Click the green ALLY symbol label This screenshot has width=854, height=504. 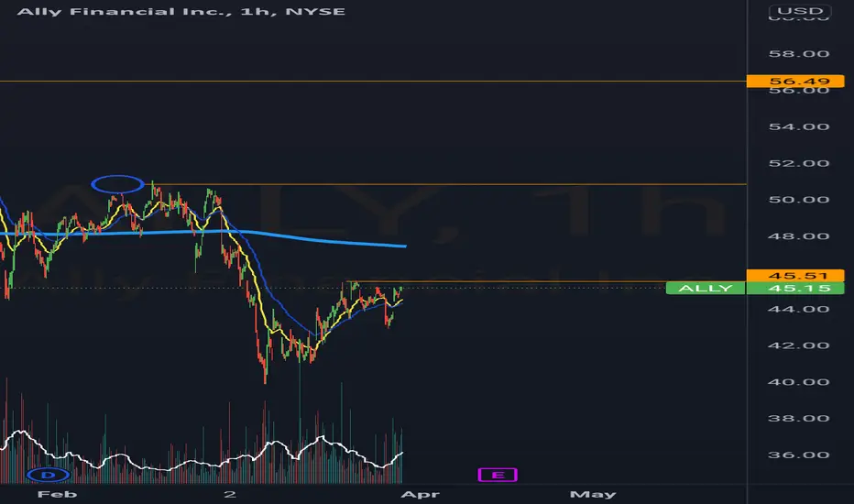(x=706, y=289)
